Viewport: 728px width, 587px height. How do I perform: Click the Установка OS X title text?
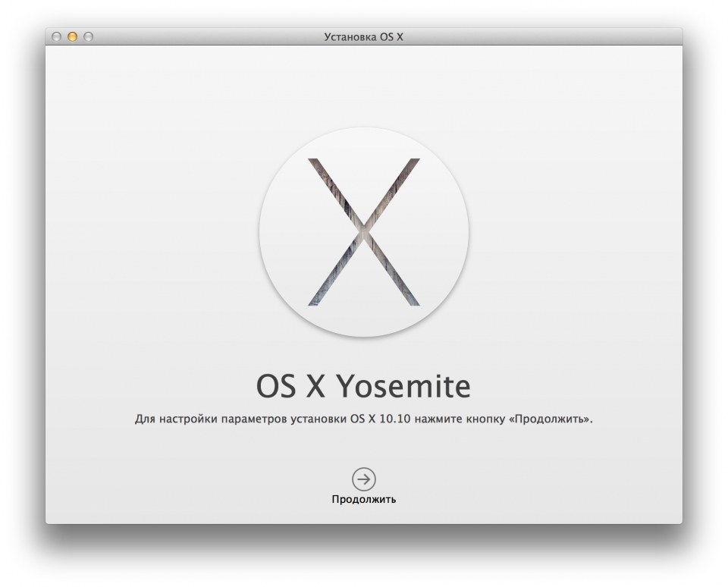click(363, 36)
